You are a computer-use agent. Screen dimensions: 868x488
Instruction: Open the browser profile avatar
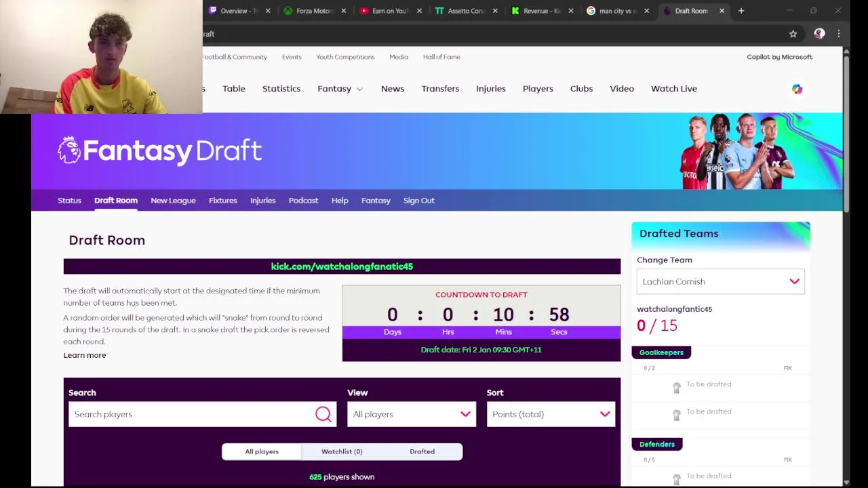tap(819, 34)
